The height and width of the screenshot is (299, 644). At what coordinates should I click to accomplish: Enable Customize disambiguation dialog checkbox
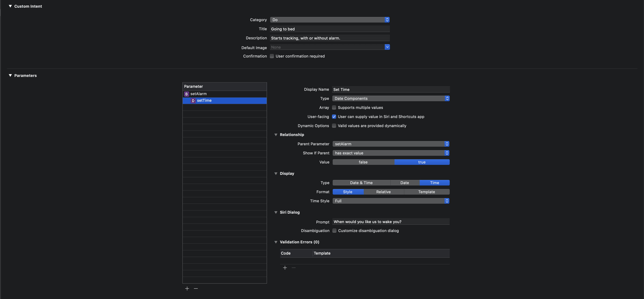(334, 231)
